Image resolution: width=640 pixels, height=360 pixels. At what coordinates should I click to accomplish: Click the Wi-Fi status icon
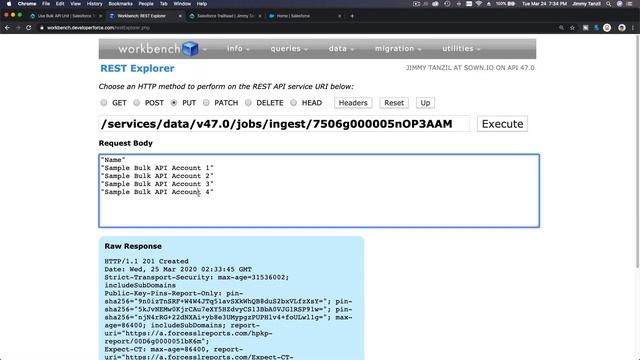click(x=479, y=4)
